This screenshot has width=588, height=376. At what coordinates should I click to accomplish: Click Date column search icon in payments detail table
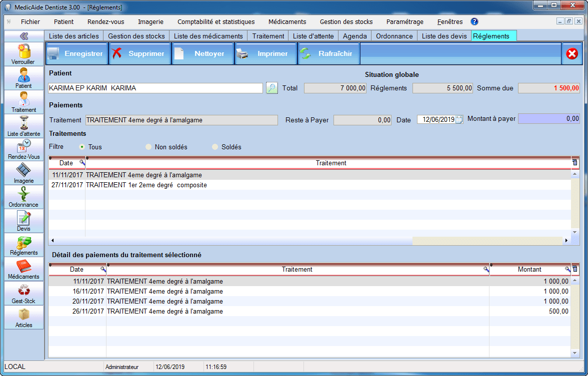pyautogui.click(x=103, y=269)
